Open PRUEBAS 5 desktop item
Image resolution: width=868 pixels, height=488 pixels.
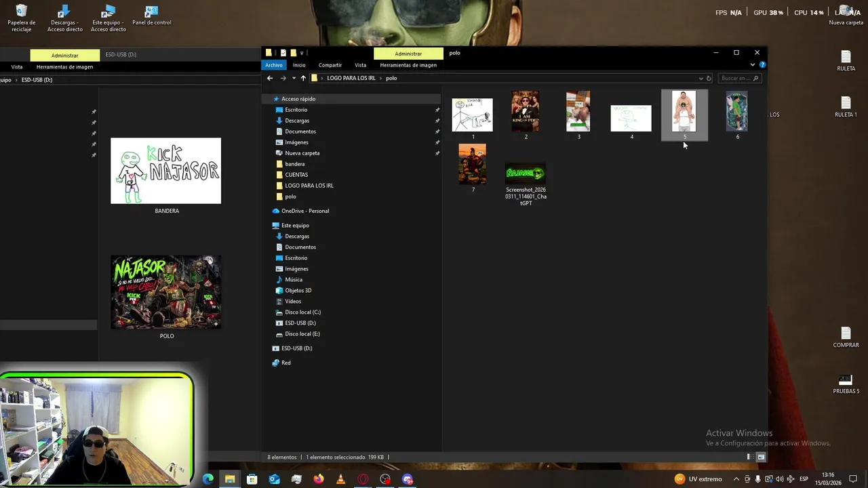click(x=846, y=384)
